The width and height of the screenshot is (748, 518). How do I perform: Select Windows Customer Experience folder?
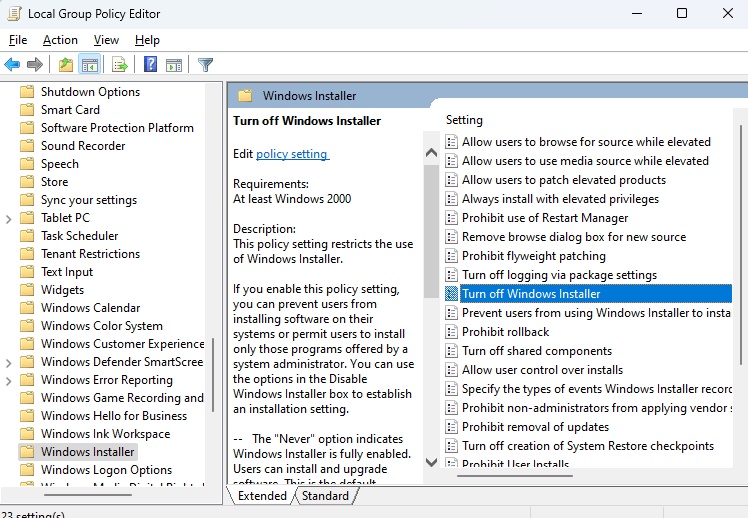point(123,343)
